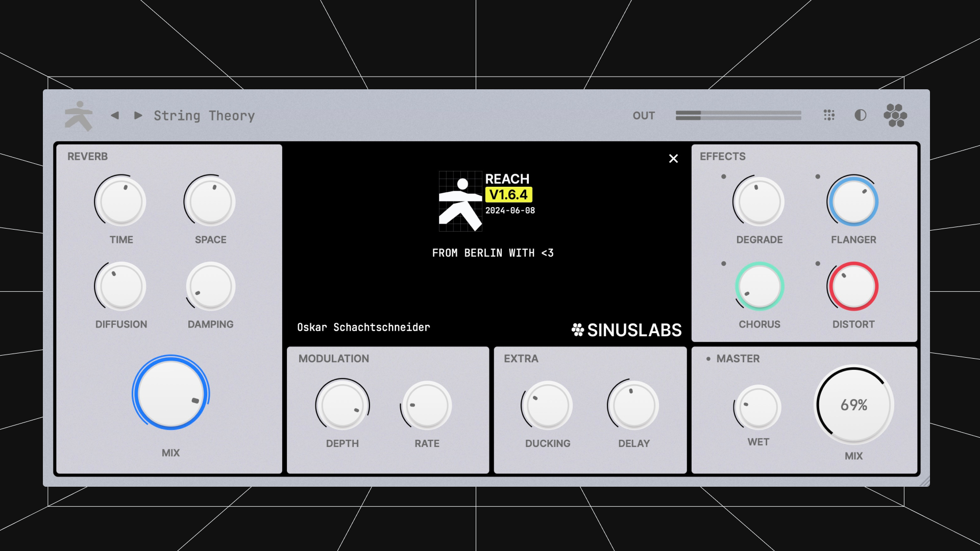Click the Oskar Schachtschneider credit
The height and width of the screenshot is (551, 980).
(363, 328)
